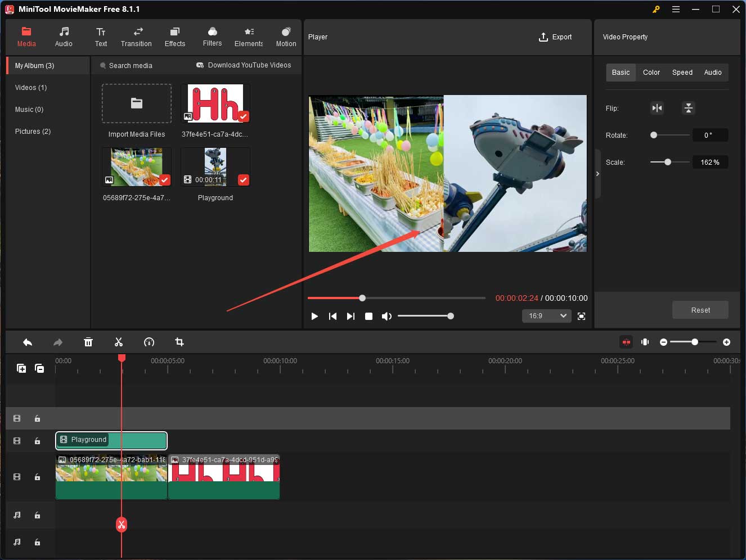Image resolution: width=746 pixels, height=560 pixels.
Task: Open the hamburger menu near window controls
Action: 676,9
